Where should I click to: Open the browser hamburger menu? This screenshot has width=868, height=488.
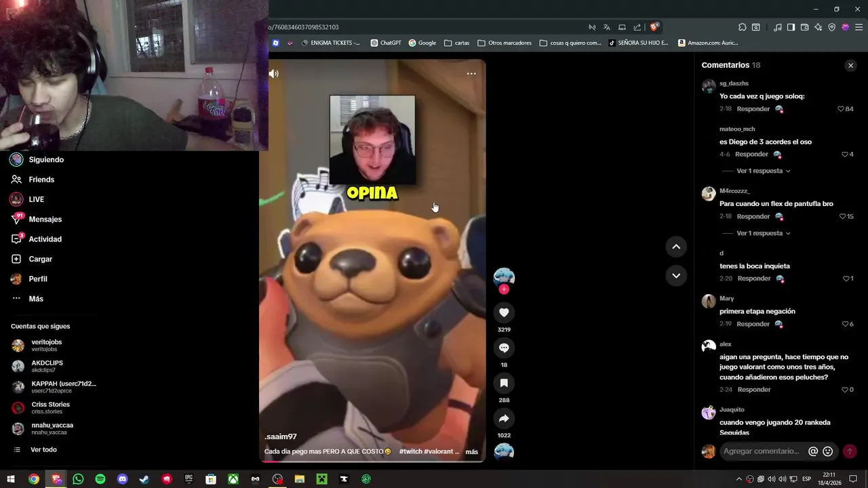[859, 27]
